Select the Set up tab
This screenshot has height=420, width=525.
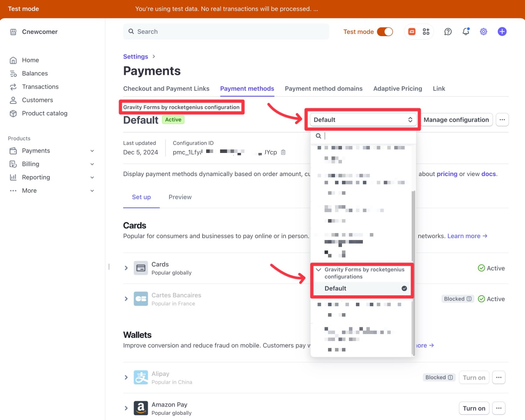click(x=141, y=197)
